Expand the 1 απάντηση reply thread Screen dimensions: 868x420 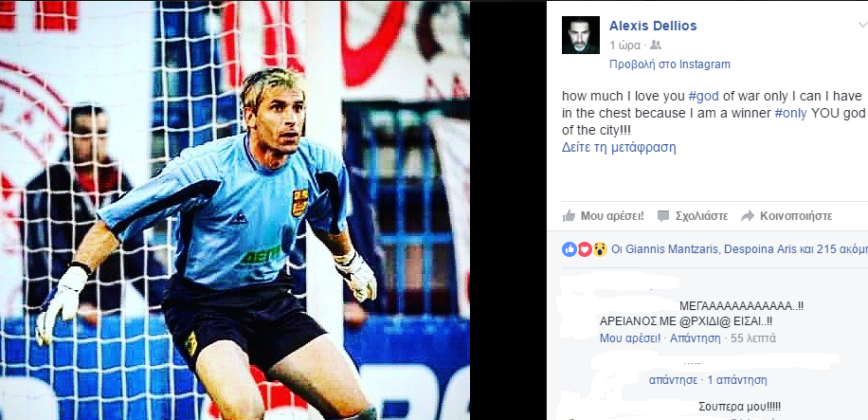pos(737,380)
